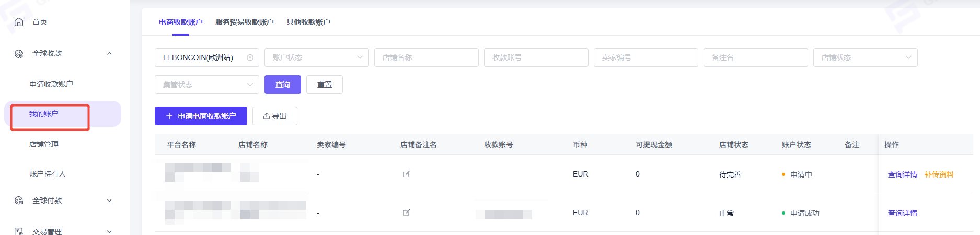Click 补传资料 link in first row
This screenshot has height=235, width=980.
tap(939, 174)
